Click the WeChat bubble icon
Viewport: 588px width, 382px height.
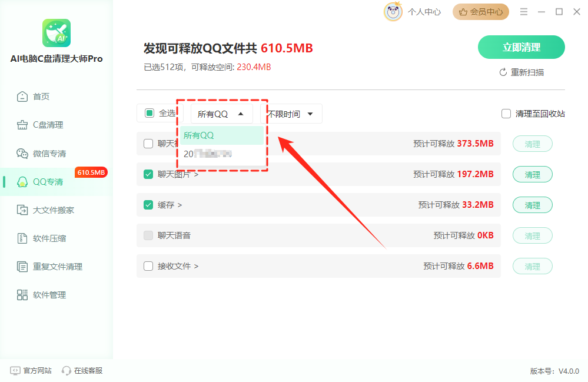point(22,154)
